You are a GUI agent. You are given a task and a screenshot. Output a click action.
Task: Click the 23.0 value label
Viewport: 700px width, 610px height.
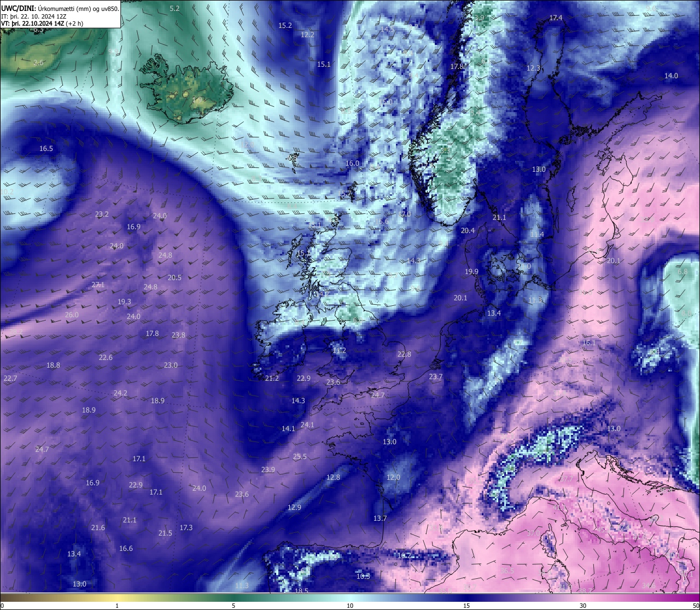point(171,365)
